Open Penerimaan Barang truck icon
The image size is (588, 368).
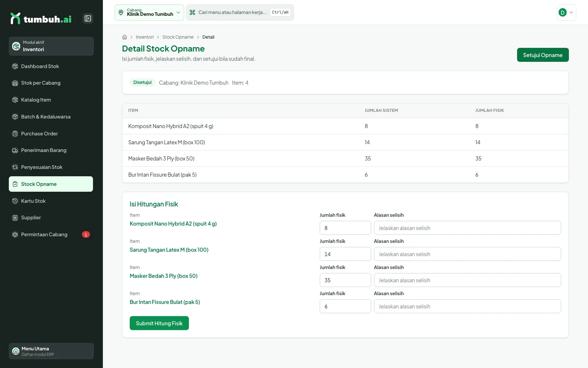click(15, 150)
